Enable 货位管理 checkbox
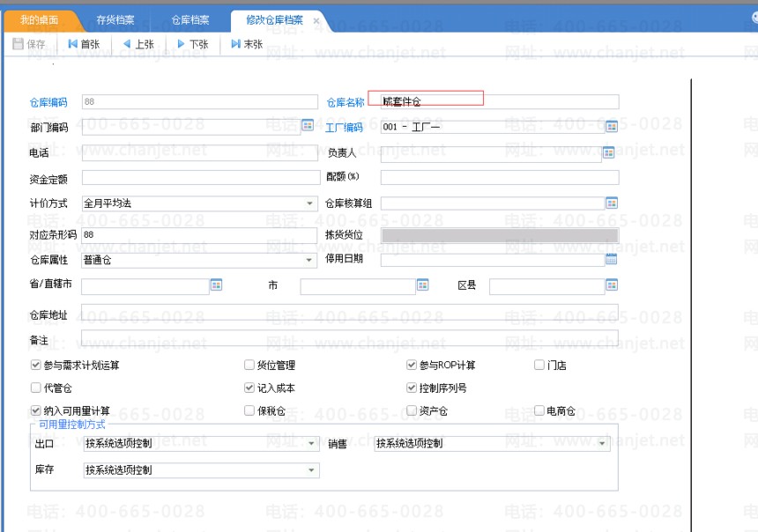This screenshot has height=532, width=758. [249, 365]
